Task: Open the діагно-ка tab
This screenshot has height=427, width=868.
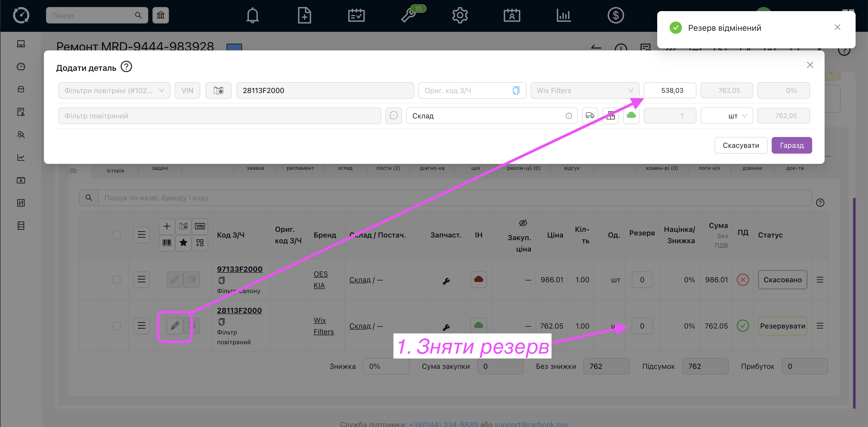Action: pyautogui.click(x=432, y=168)
